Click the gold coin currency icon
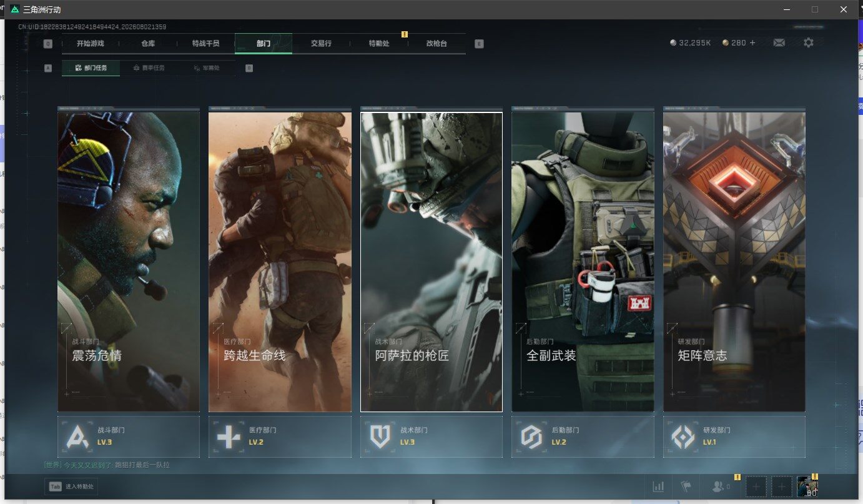 click(725, 43)
